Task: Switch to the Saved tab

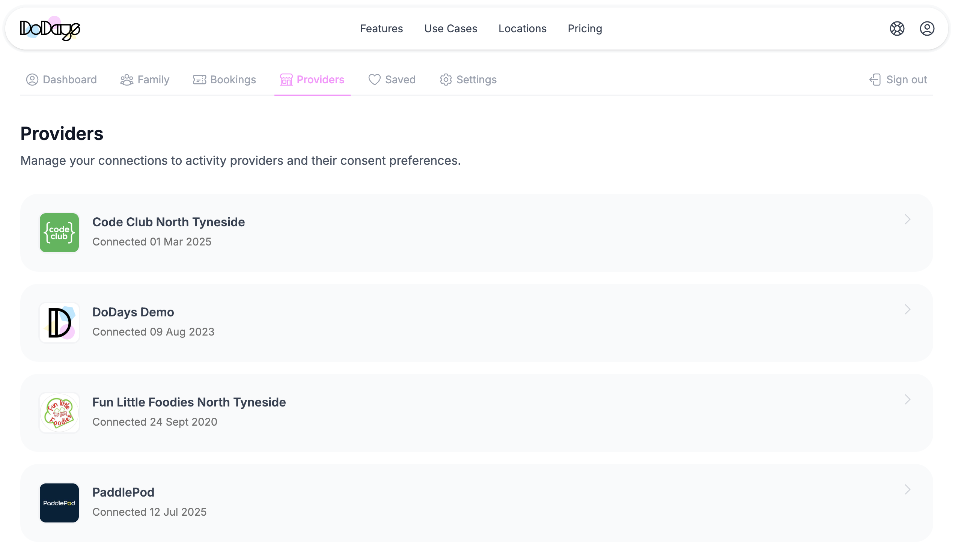Action: pos(392,80)
